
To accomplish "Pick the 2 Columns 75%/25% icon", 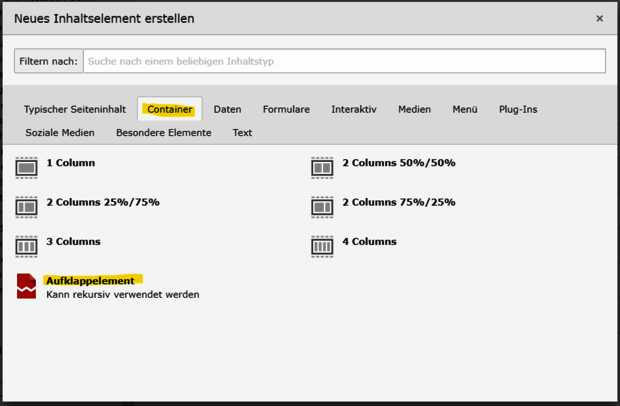I will tap(321, 207).
